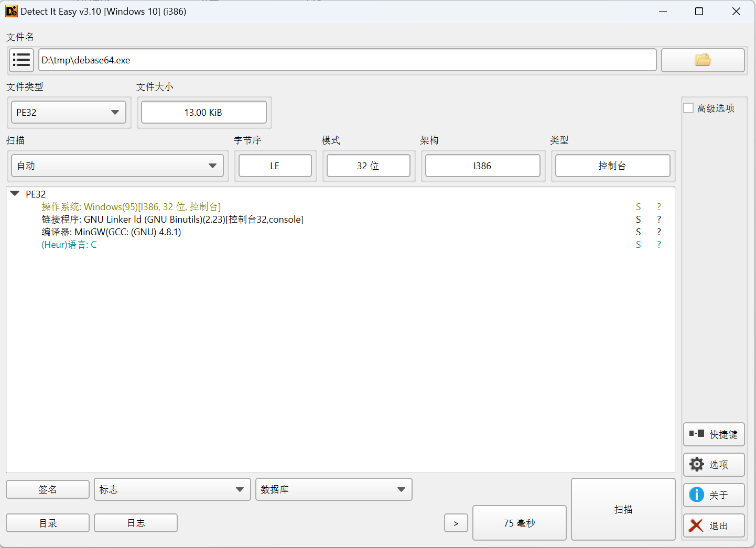Click the 32 位 mode button
Viewport: 756px width, 548px height.
click(x=369, y=166)
